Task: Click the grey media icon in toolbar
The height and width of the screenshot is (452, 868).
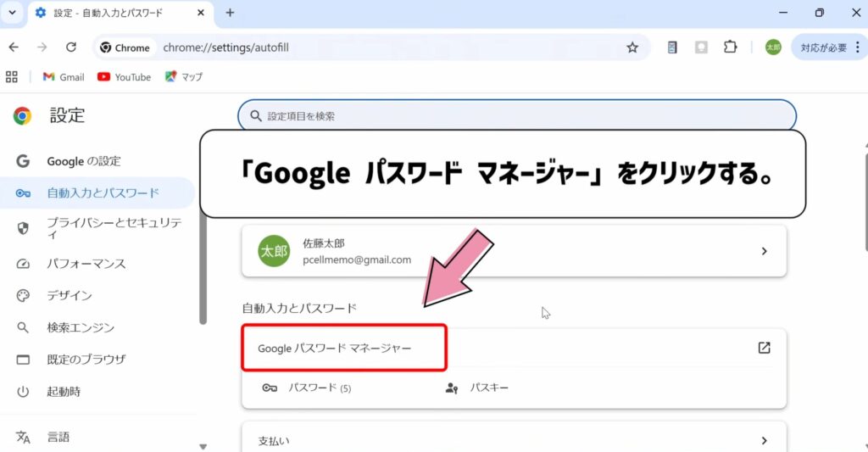Action: click(x=701, y=47)
